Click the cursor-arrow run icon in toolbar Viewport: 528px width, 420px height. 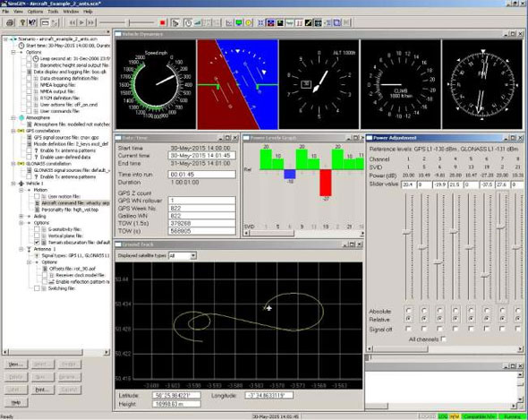[175, 23]
